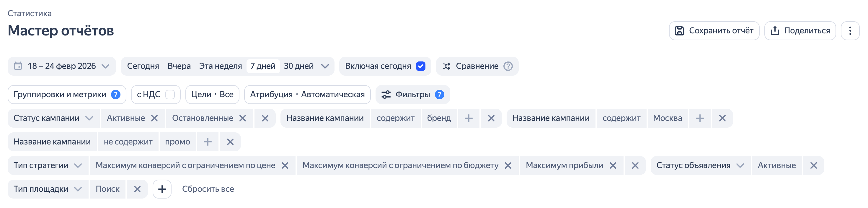This screenshot has height=208, width=868.
Task: Delete the Москва campaign name filter
Action: pos(722,118)
